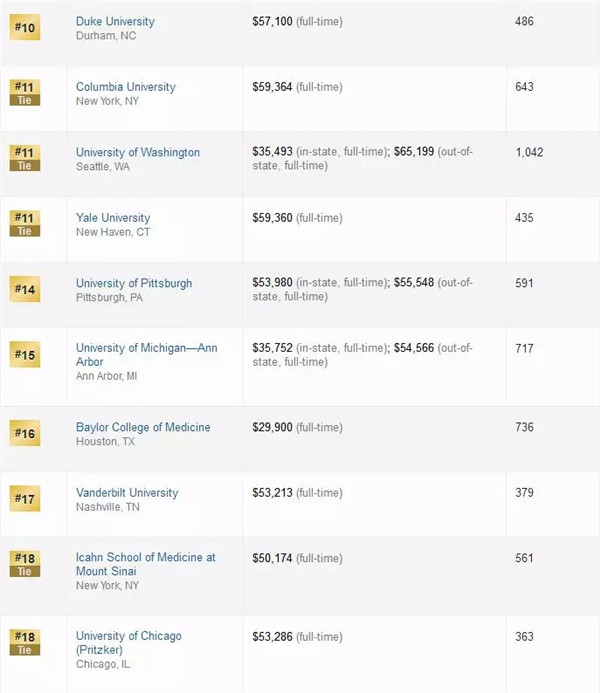The image size is (600, 693).
Task: Visit University of Chicago (Pritzker) link
Action: tap(129, 636)
